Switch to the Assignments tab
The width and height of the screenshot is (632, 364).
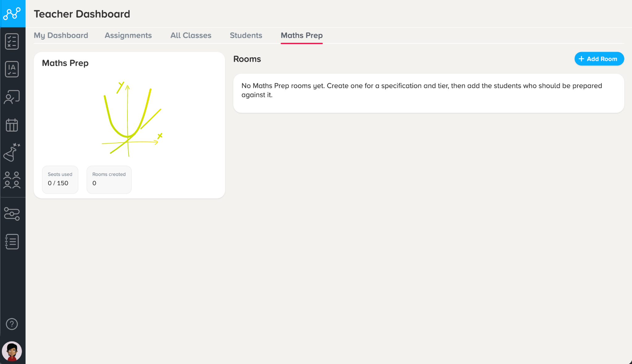point(128,35)
